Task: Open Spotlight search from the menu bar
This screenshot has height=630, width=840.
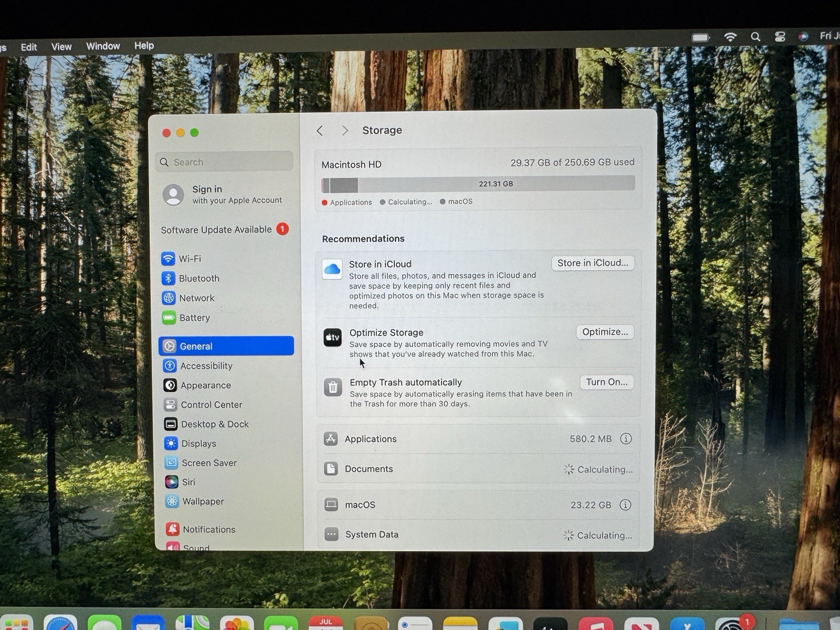Action: [755, 37]
